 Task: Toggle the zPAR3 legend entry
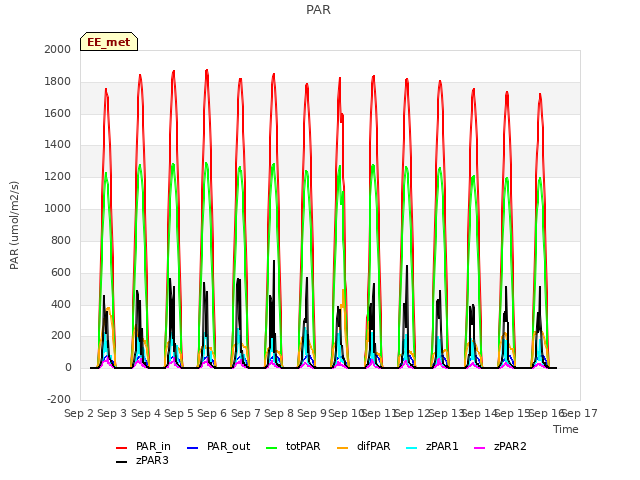point(142,460)
